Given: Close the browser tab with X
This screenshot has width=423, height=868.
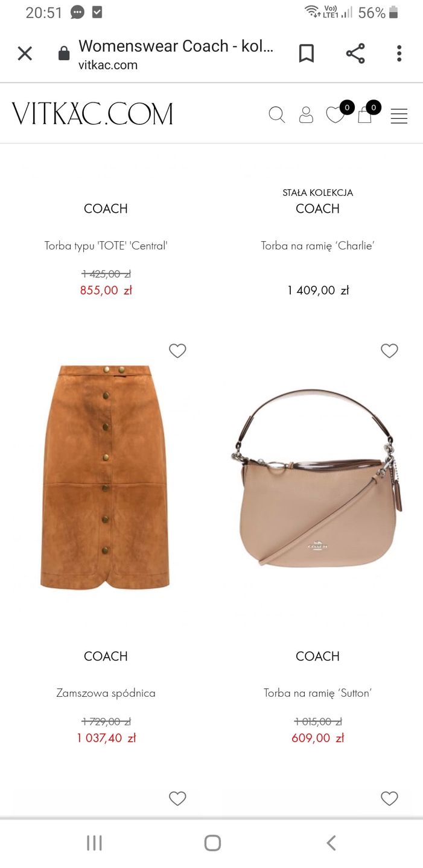Looking at the screenshot, I should [25, 54].
